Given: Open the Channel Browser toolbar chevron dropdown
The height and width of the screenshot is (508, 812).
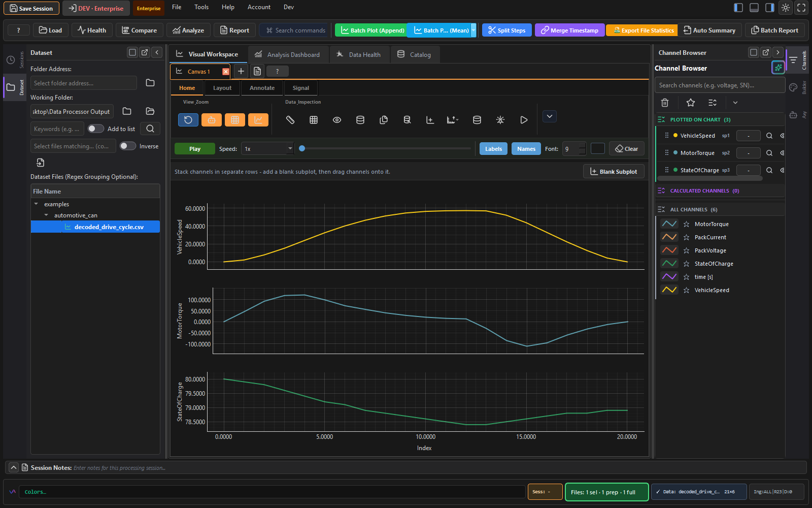Looking at the screenshot, I should pos(735,103).
